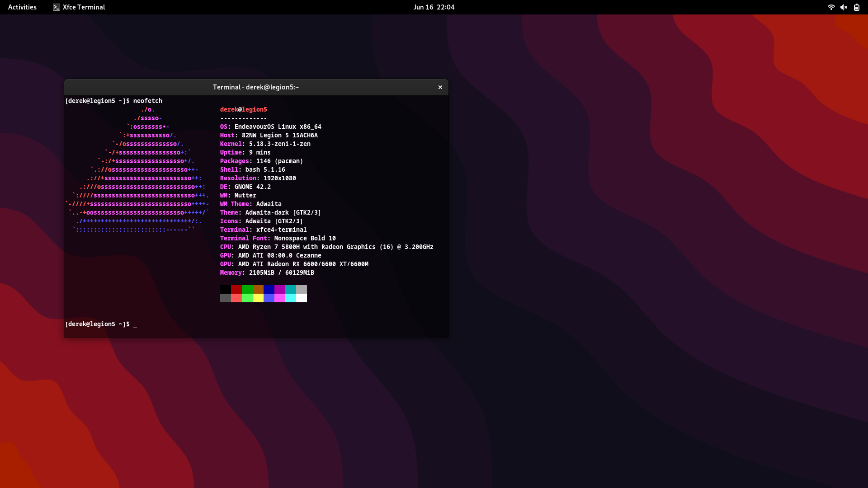Open the clock showing Jun 16 22:04

434,7
